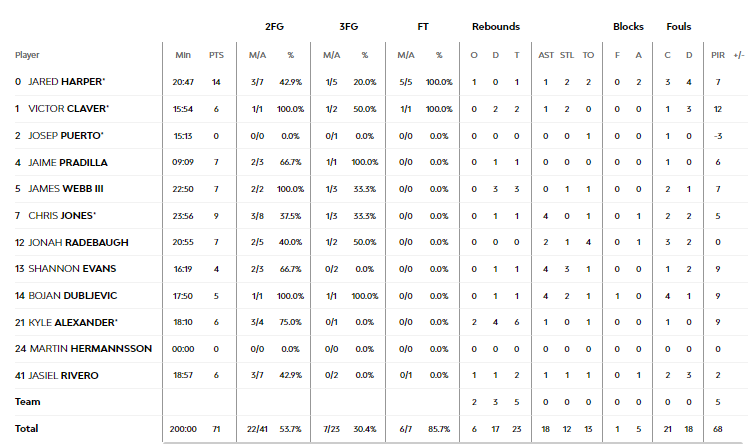Click the Player column header
The height and width of the screenshot is (444, 752).
(27, 55)
